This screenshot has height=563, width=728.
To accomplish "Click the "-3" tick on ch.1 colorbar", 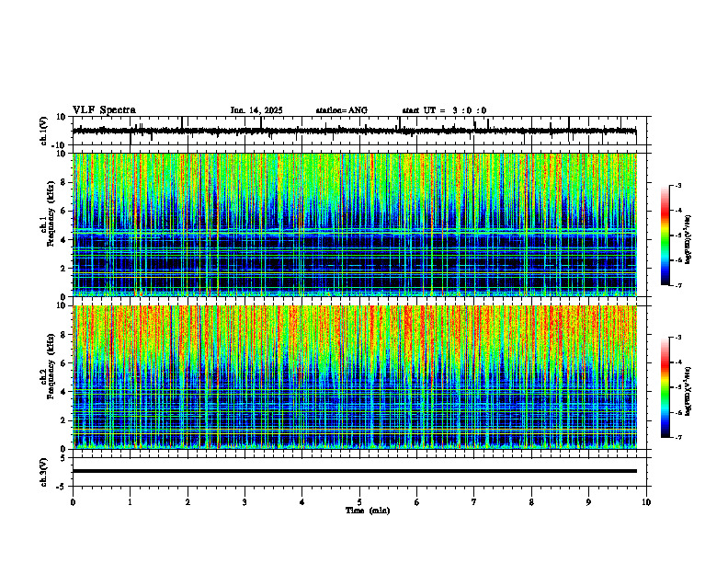I will click(x=678, y=186).
